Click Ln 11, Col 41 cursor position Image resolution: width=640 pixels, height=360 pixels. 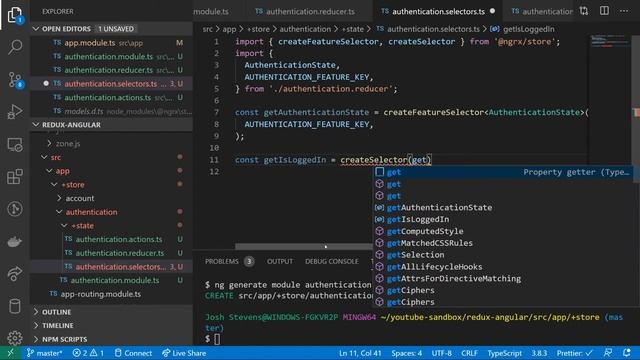tap(360, 353)
